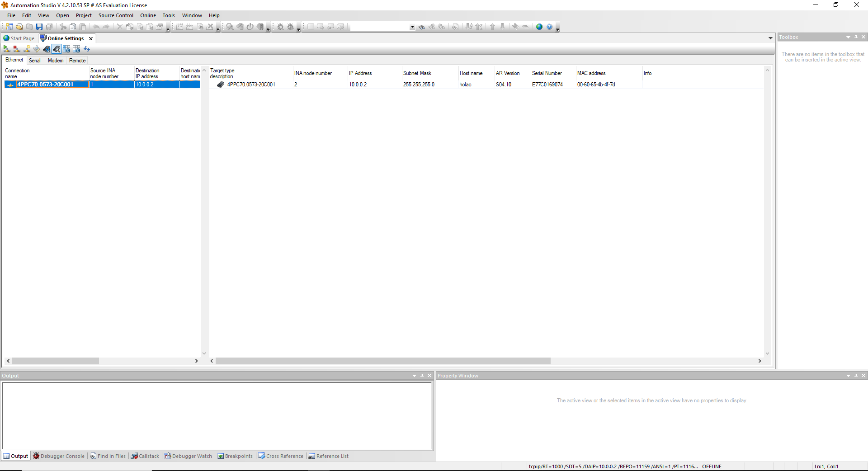Open a project with the folder icon

[19, 27]
